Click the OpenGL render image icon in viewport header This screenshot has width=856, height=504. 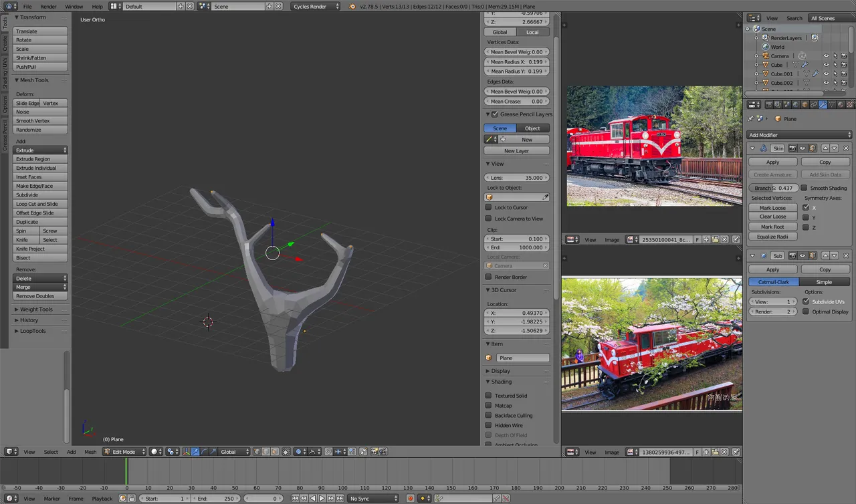click(374, 452)
